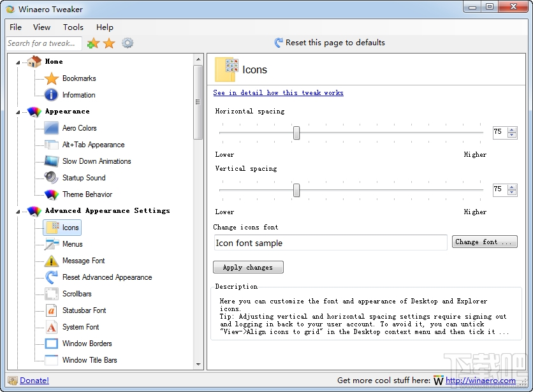Collapse the Advanced Appearance Settings node
This screenshot has width=533, height=392.
(18, 212)
